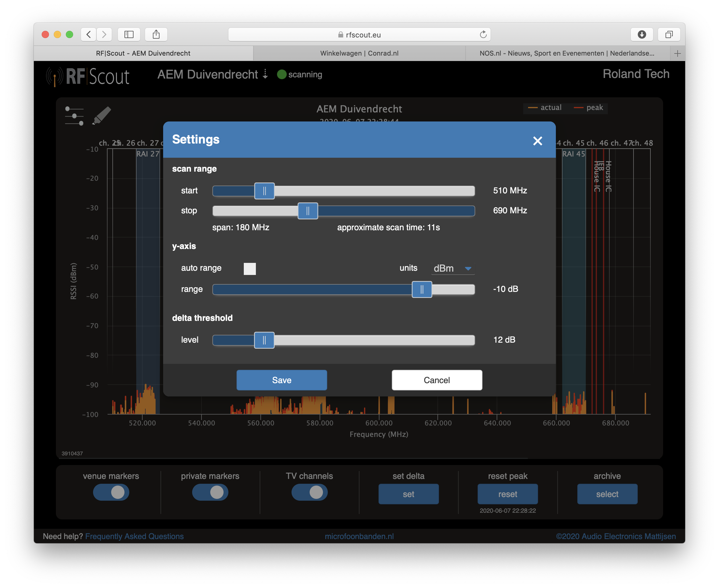Close the Settings dialog with X

tap(537, 141)
